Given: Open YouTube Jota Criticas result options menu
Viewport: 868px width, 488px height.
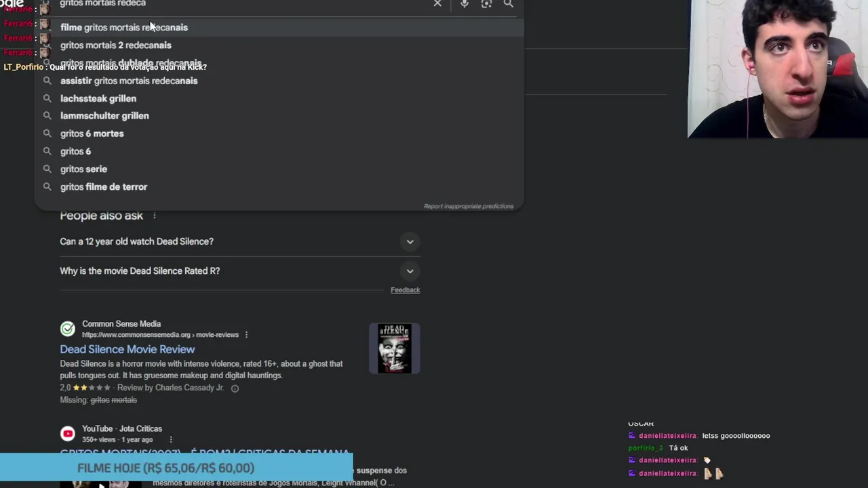Looking at the screenshot, I should click(x=171, y=440).
